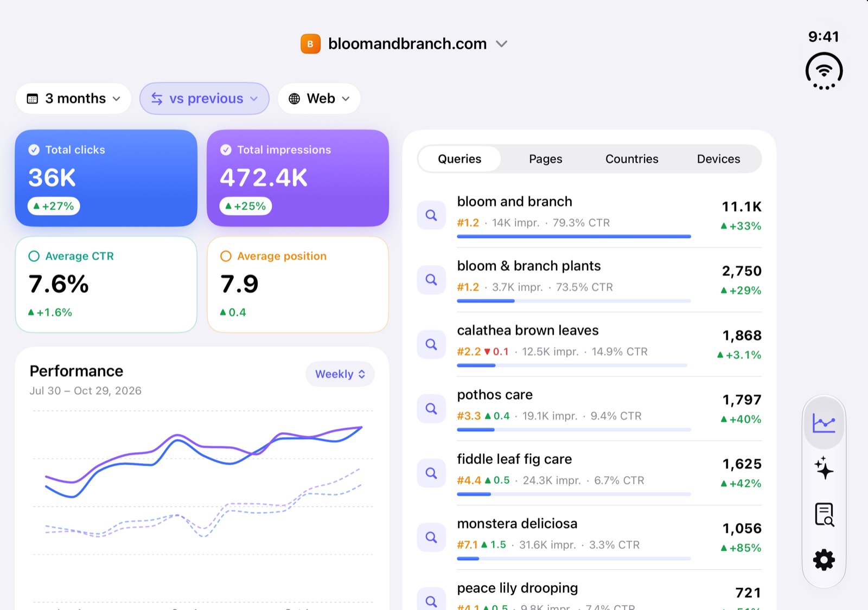Open the calathea brown leaves query

tap(589, 344)
